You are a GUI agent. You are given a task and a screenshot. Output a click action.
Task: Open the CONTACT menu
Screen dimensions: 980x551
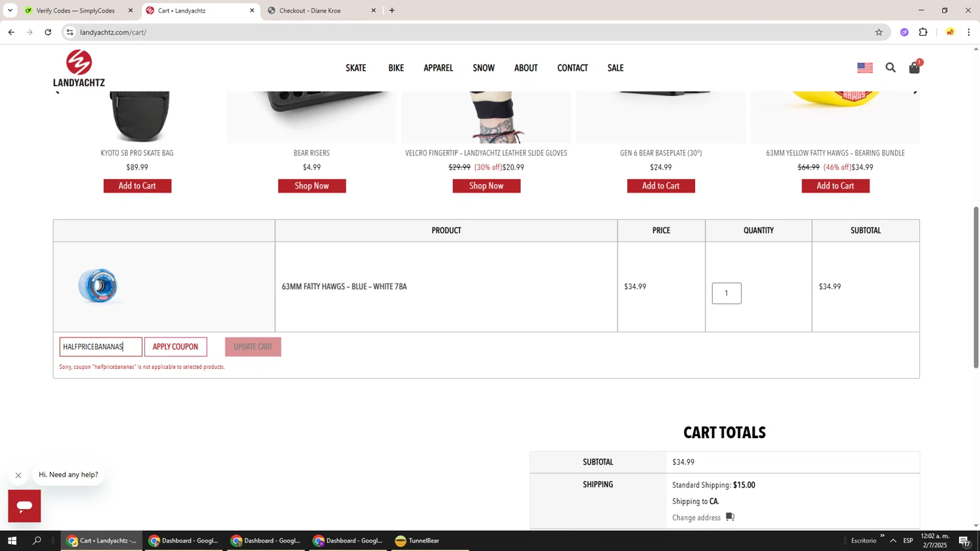pos(572,68)
